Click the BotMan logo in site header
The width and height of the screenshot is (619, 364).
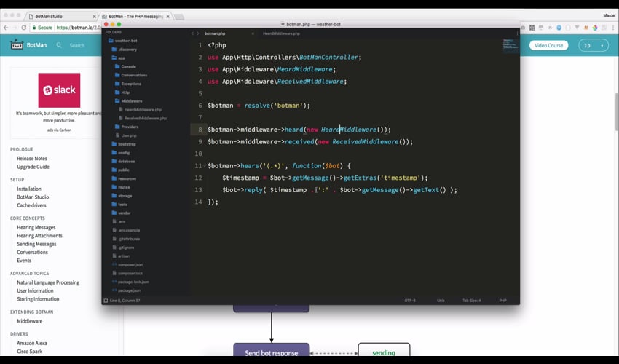(x=28, y=45)
